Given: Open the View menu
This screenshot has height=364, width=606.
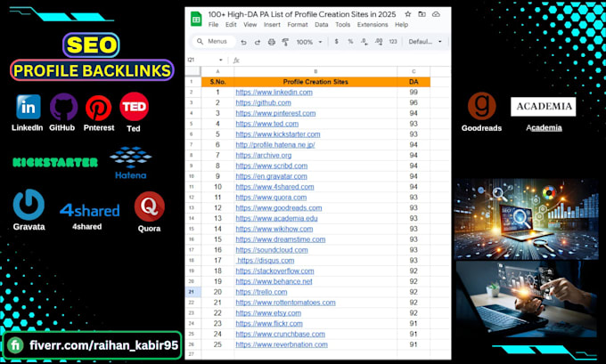Looking at the screenshot, I should [x=250, y=25].
